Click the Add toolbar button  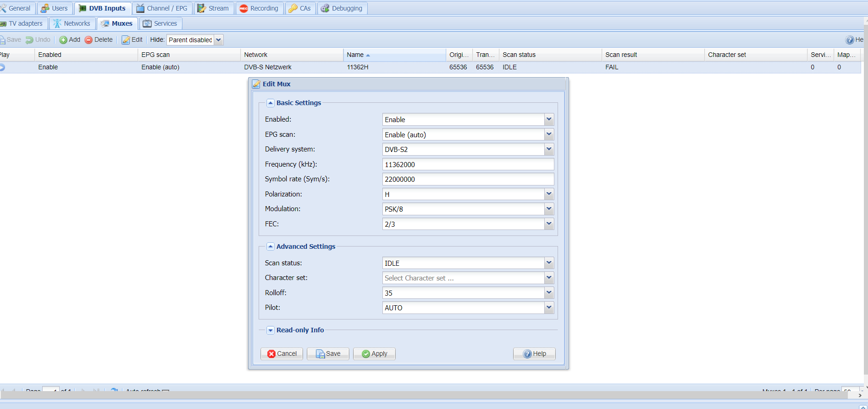click(70, 40)
